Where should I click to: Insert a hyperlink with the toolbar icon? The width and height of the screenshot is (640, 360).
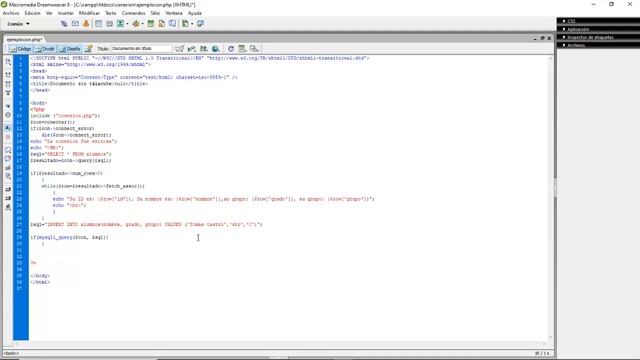coord(64,24)
